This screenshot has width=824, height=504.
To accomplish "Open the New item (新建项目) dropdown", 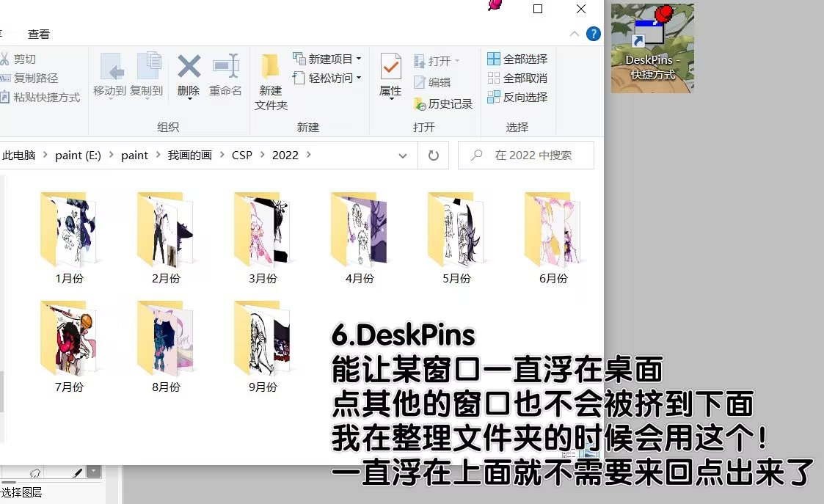I will click(327, 59).
